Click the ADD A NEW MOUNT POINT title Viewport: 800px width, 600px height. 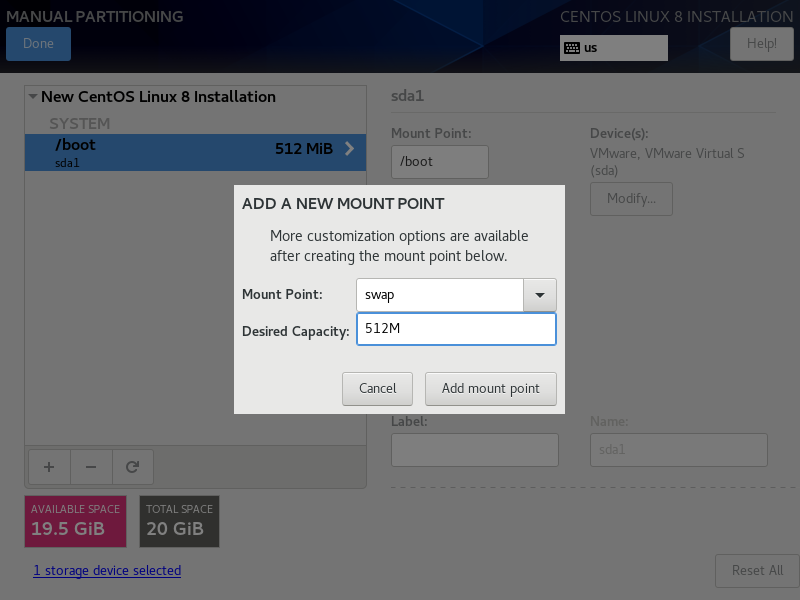(x=343, y=204)
